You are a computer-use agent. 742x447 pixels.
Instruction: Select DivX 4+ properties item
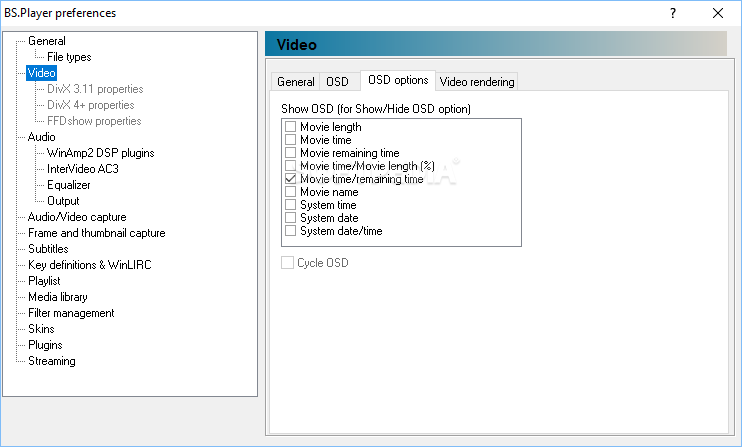click(90, 105)
